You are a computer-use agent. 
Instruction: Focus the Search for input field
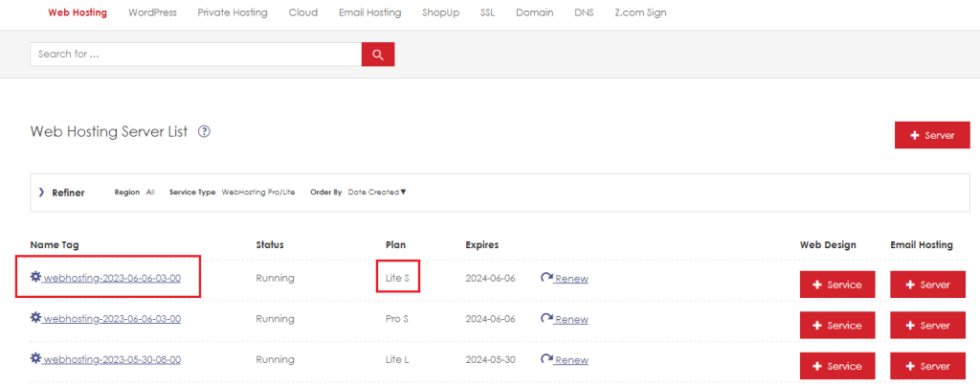pyautogui.click(x=195, y=55)
